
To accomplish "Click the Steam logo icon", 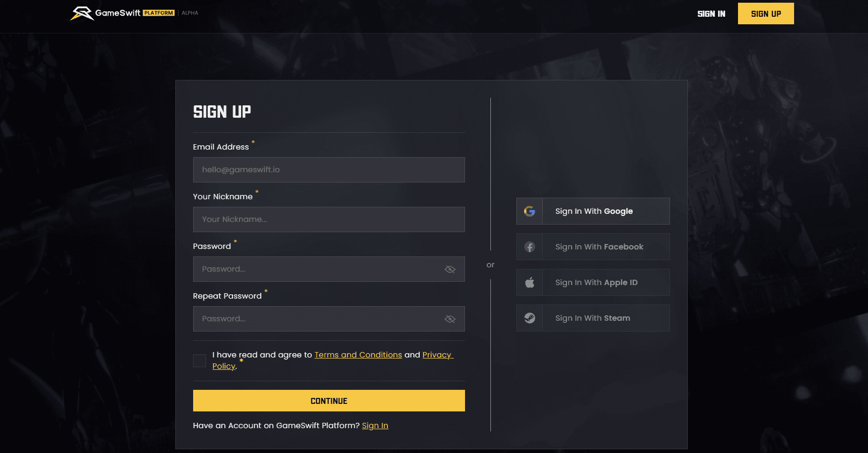I will tap(530, 318).
